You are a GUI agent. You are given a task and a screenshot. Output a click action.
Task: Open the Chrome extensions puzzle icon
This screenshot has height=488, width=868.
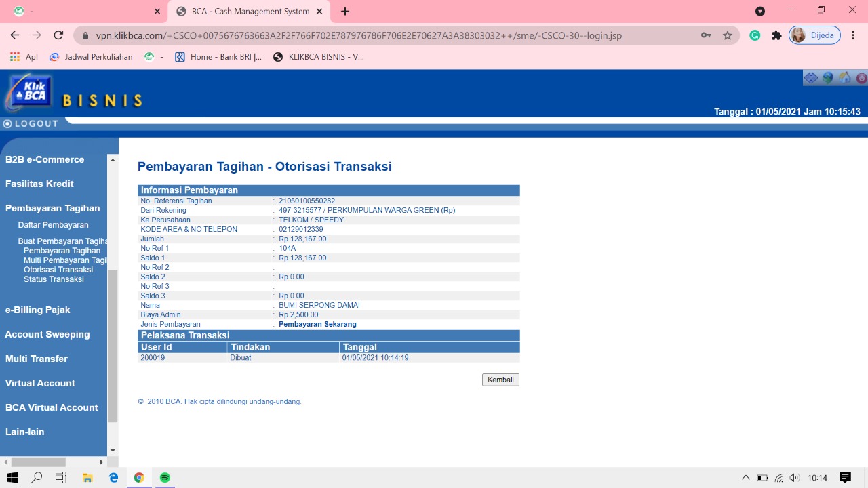tap(776, 35)
